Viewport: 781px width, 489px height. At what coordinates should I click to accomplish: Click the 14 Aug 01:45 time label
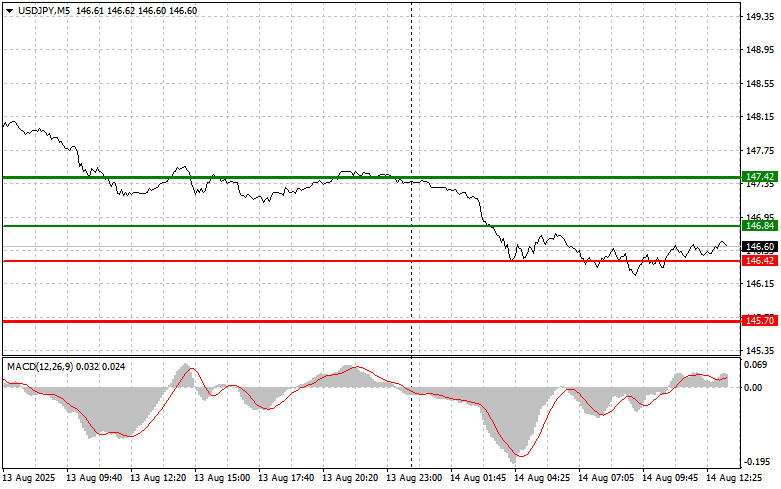[478, 478]
